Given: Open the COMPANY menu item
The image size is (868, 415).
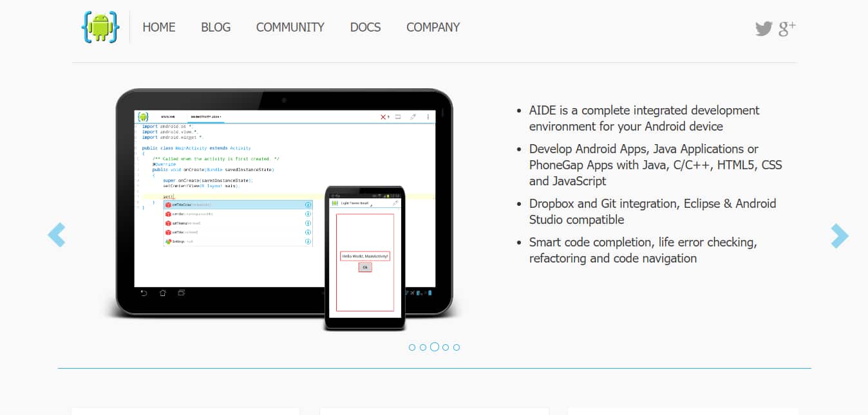Looking at the screenshot, I should (433, 28).
